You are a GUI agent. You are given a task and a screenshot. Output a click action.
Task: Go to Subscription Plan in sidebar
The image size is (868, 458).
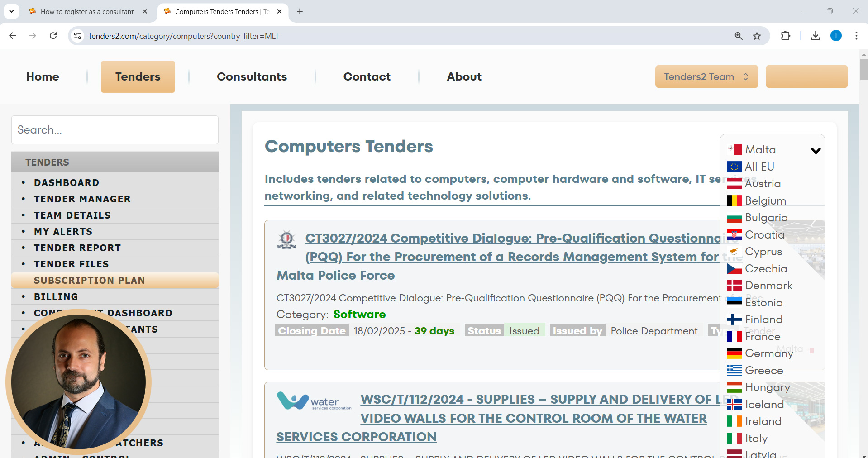coord(89,281)
